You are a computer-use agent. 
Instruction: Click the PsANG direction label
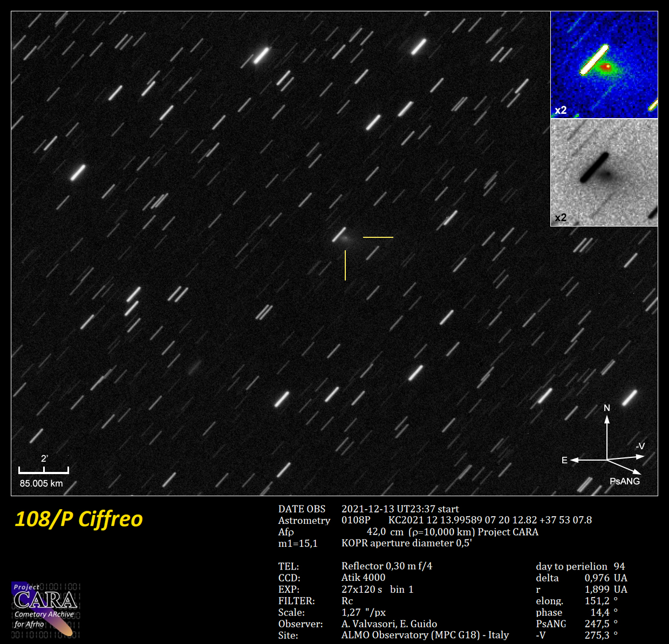point(624,481)
